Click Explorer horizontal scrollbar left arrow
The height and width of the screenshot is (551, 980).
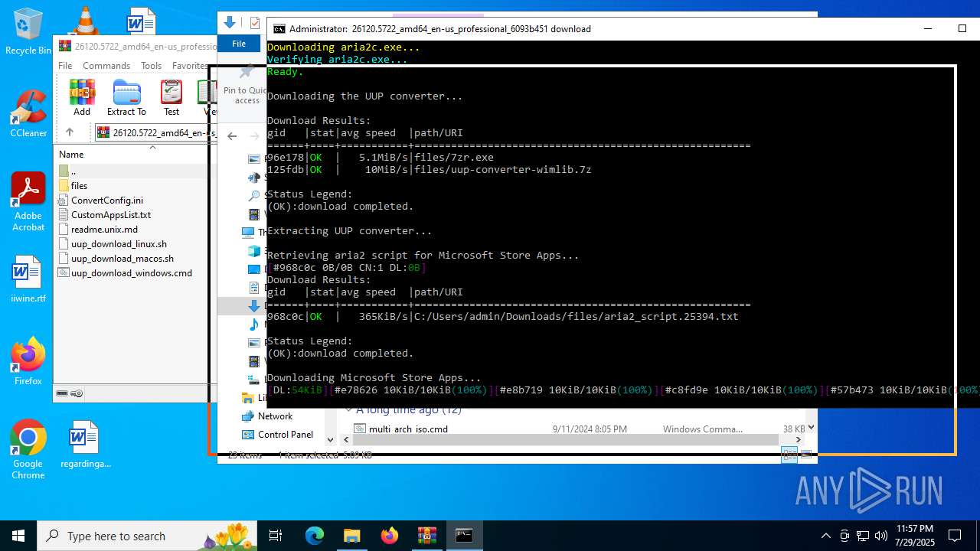(x=347, y=440)
